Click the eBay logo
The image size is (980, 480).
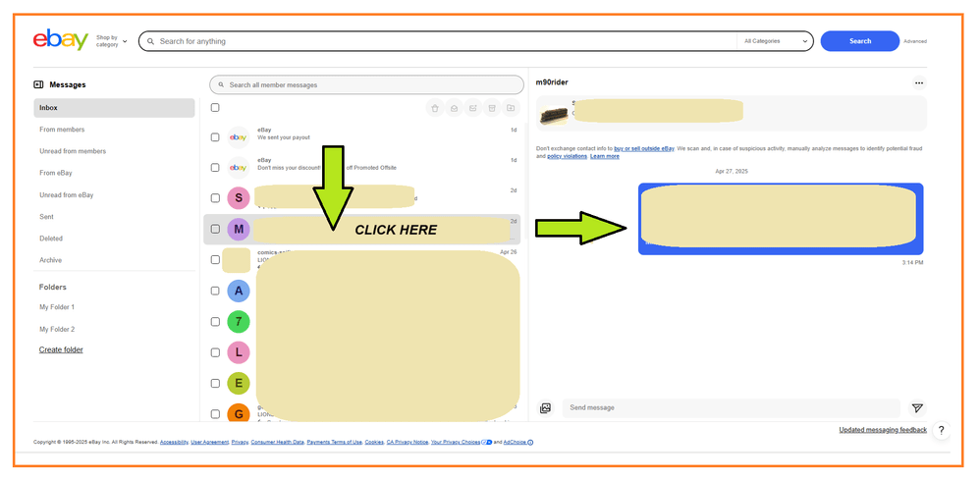pos(61,40)
